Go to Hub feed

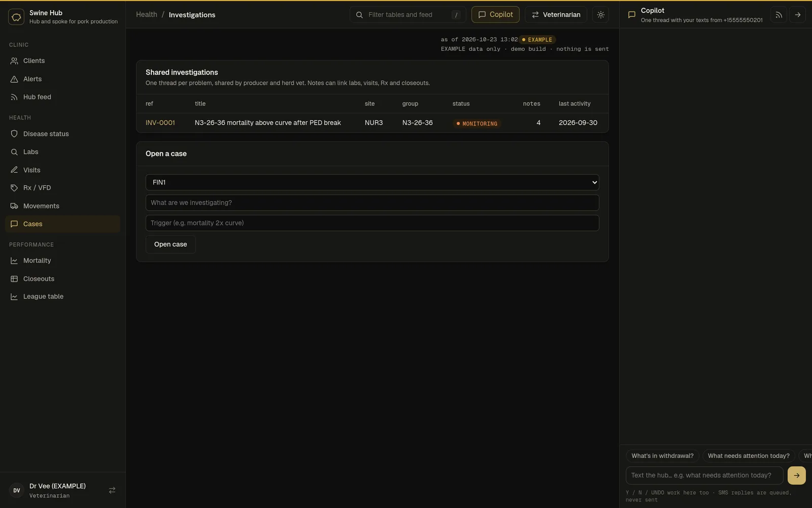62,97
